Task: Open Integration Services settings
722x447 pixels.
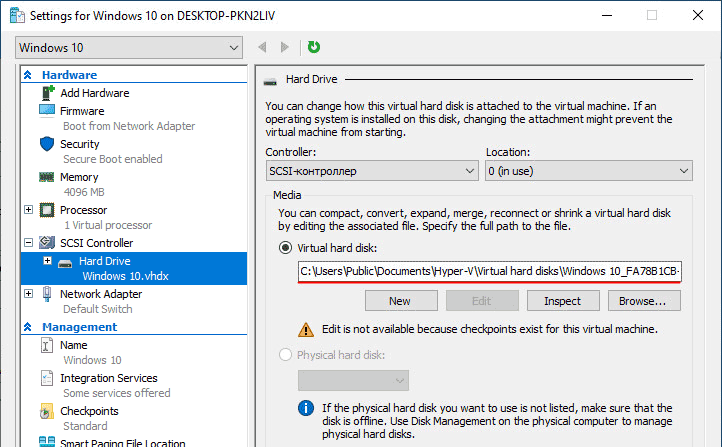Action: coord(109,378)
